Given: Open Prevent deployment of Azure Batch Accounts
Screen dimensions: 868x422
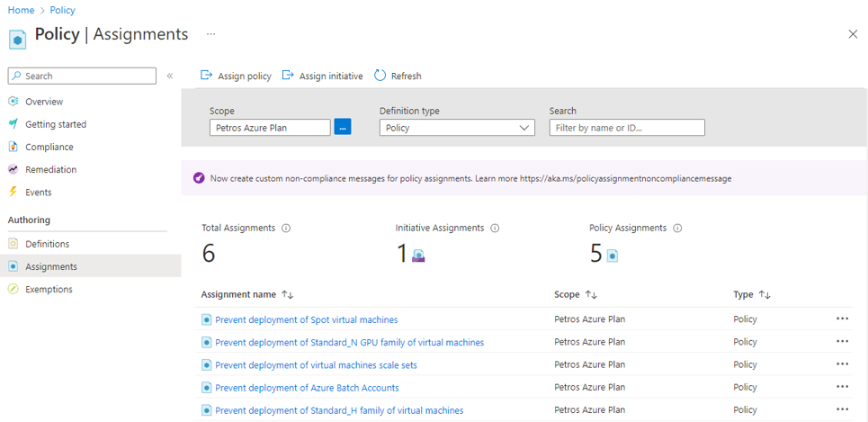Looking at the screenshot, I should point(307,388).
